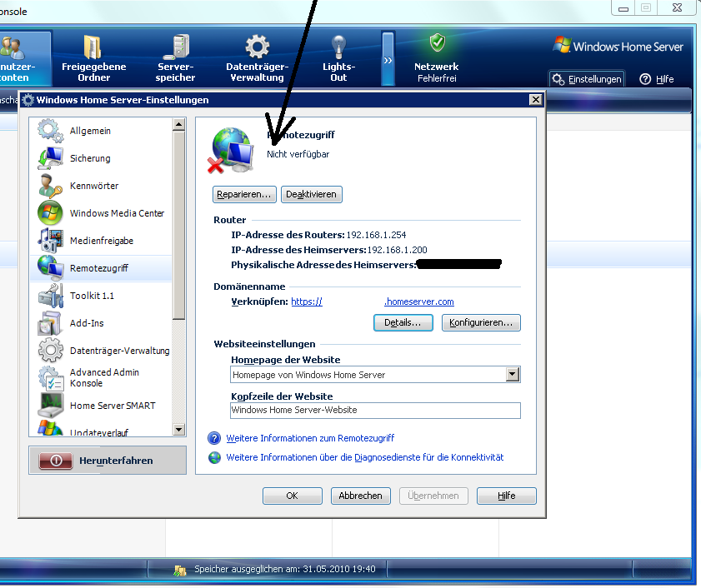Open Weitere Informationen zum Remotezugriff link

(310, 438)
